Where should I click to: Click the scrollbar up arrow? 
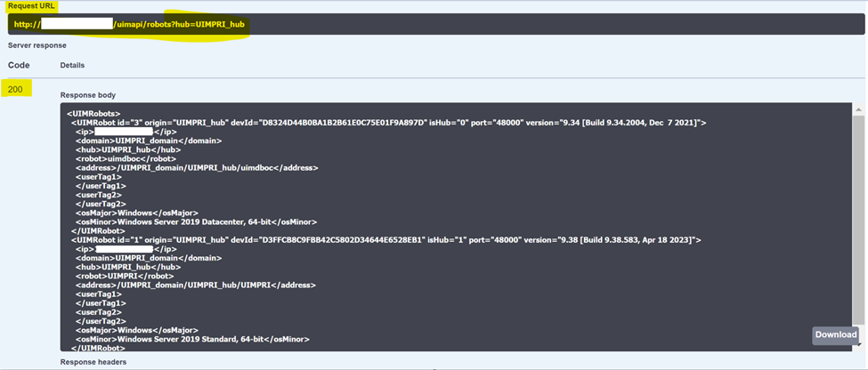(858, 110)
